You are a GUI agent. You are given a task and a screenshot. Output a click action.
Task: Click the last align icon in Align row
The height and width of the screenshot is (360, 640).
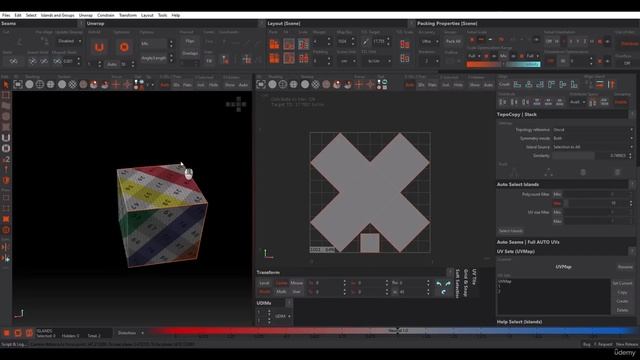coord(574,84)
